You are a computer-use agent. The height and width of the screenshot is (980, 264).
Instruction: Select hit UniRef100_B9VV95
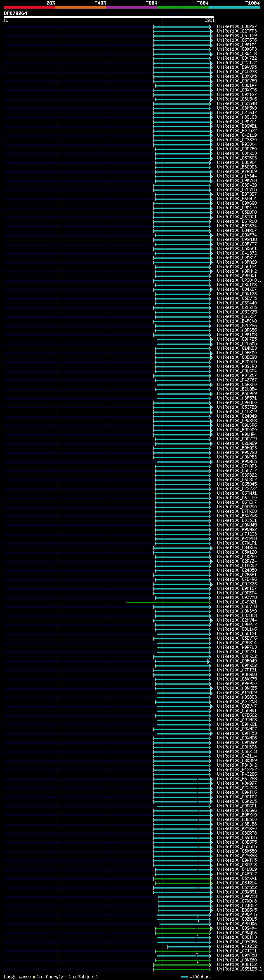pyautogui.click(x=237, y=68)
